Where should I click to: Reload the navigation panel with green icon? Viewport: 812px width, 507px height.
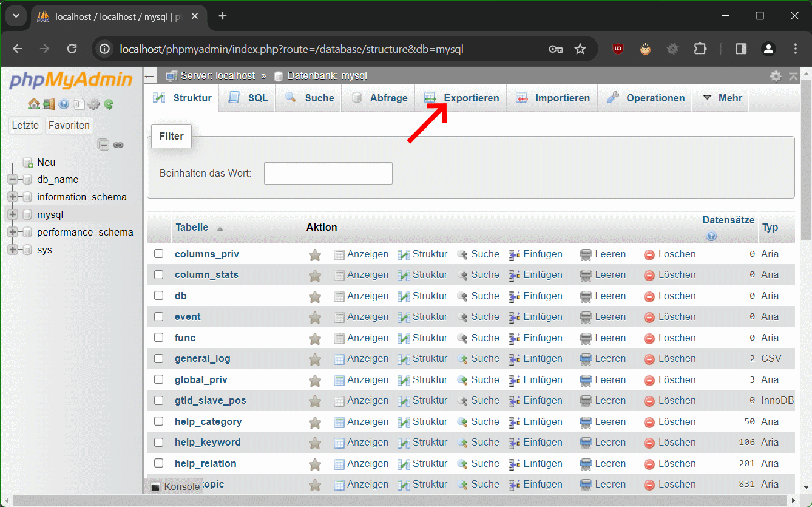click(x=109, y=104)
